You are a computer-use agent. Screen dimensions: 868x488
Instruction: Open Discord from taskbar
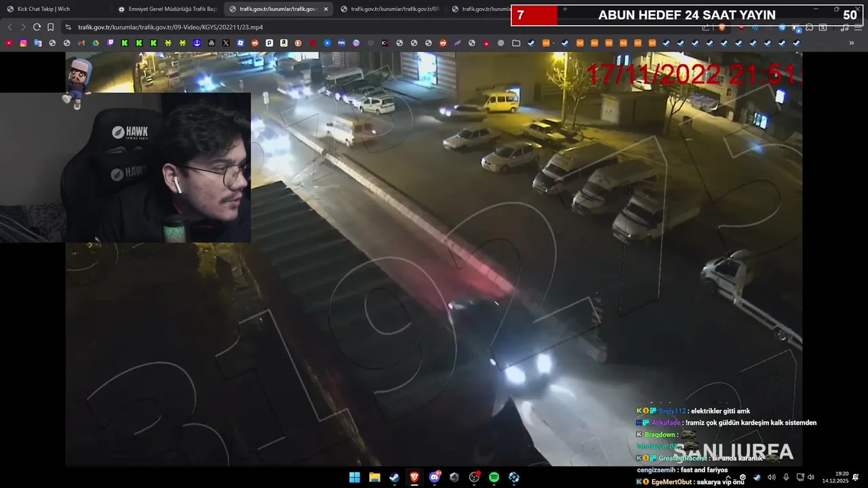435,477
